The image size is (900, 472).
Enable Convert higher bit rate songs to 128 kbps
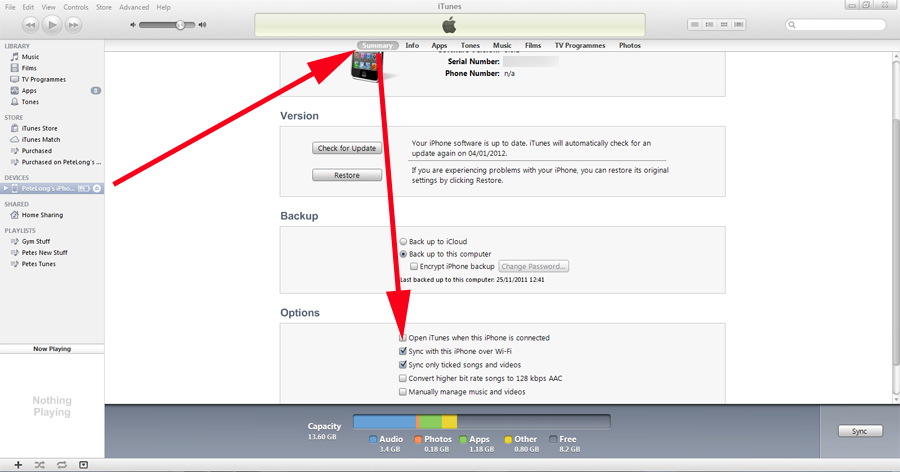tap(402, 378)
